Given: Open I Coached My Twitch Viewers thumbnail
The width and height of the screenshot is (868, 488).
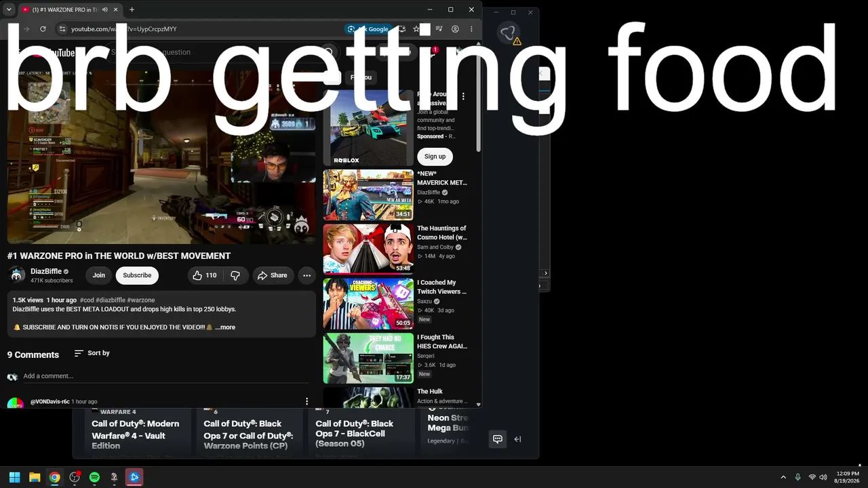Looking at the screenshot, I should (x=368, y=304).
